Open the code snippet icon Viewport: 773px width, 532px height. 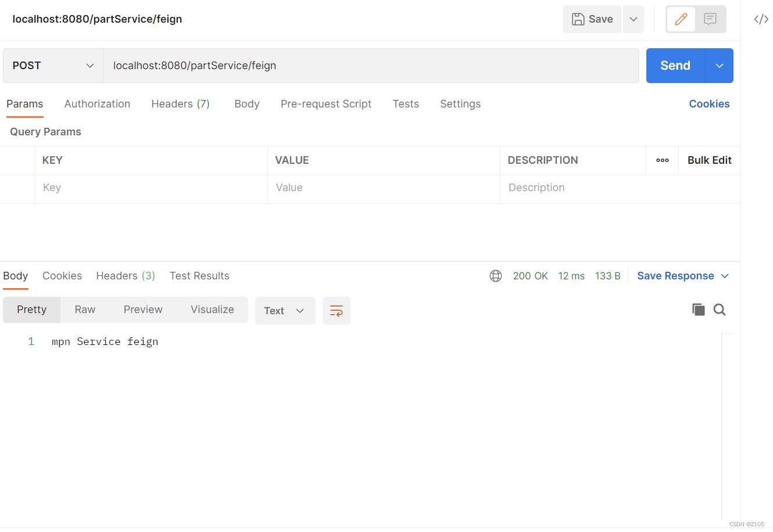761,19
